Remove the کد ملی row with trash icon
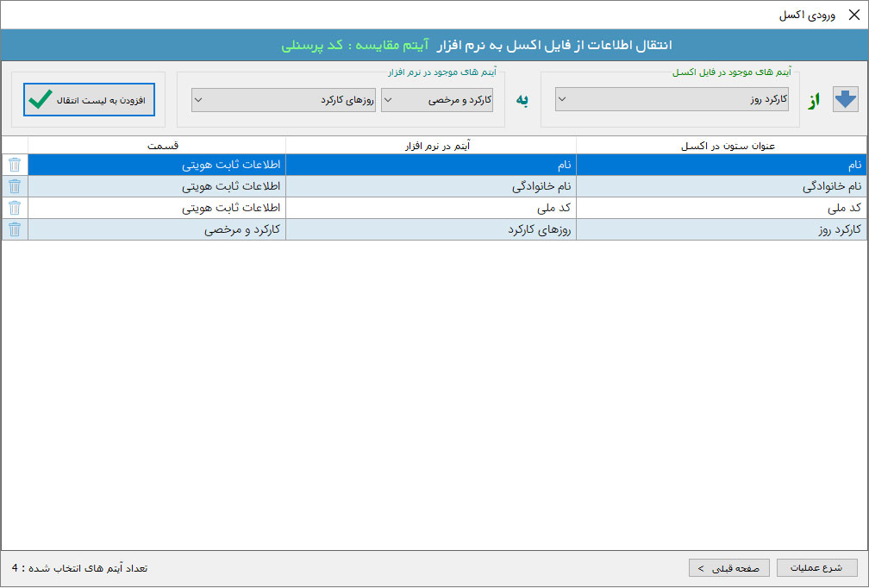 click(15, 208)
